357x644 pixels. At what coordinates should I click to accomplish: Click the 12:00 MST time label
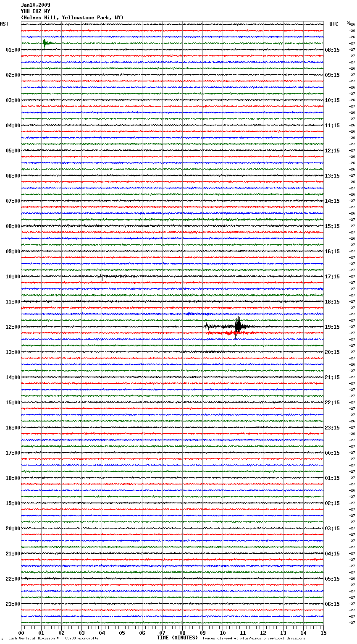tap(13, 327)
